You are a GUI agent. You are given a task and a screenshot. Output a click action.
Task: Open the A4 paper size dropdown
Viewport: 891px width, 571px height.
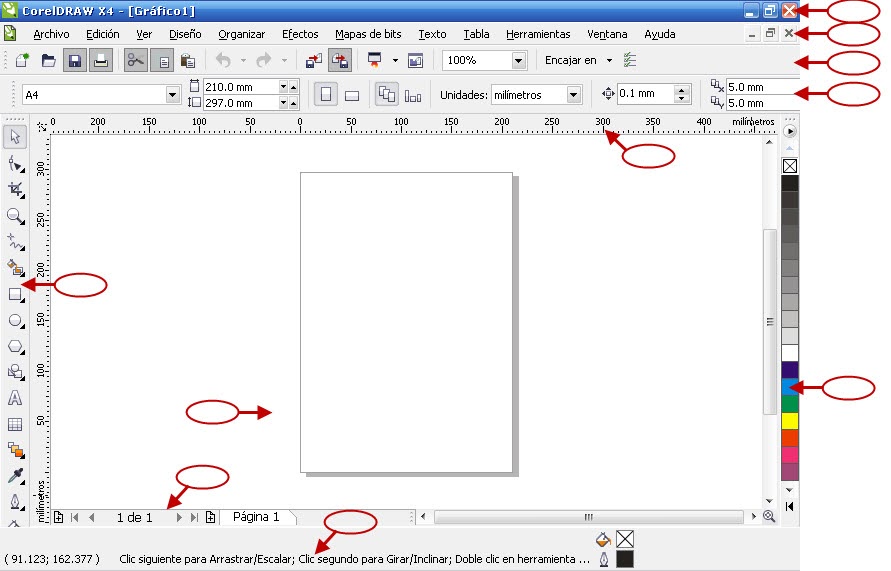pos(173,95)
